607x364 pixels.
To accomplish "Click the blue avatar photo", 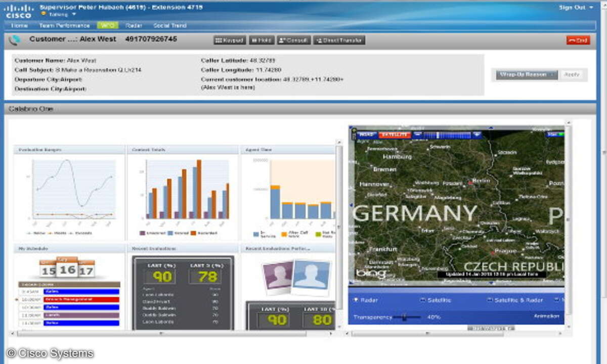I will [311, 278].
